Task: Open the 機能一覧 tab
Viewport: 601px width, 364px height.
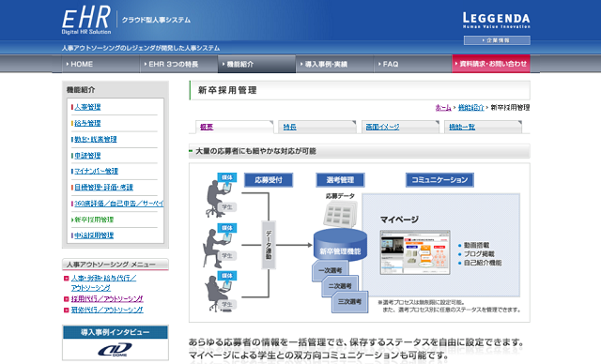Action: (x=462, y=127)
